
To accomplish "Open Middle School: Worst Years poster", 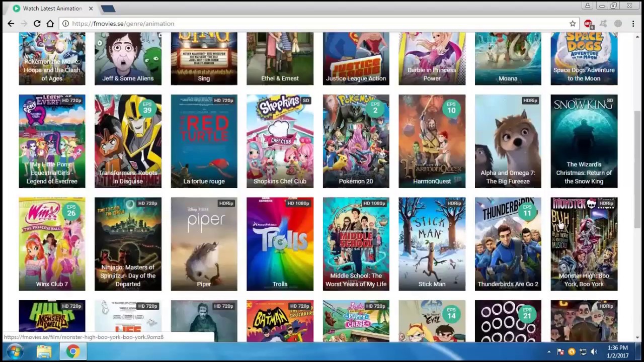I will coord(356,244).
